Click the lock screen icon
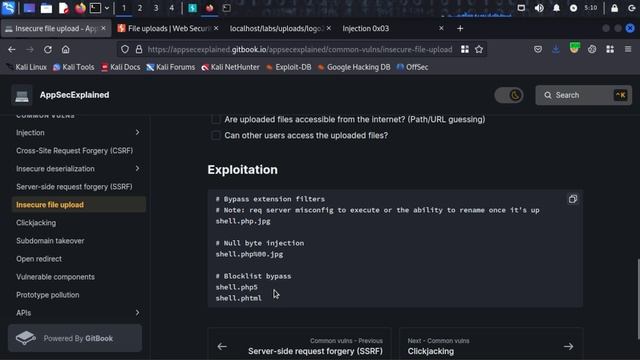The height and width of the screenshot is (360, 640). [x=614, y=8]
